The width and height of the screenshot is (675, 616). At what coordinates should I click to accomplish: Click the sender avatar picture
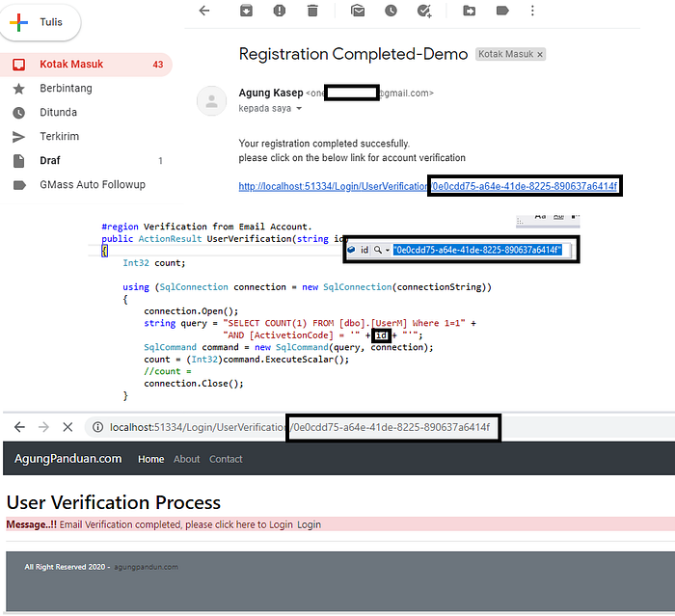pos(211,100)
